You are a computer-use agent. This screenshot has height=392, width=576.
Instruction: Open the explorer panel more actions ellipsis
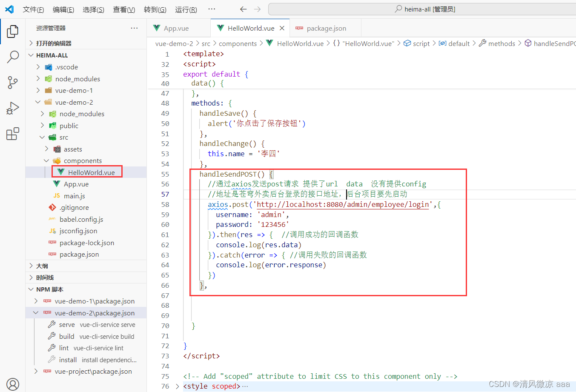[134, 28]
